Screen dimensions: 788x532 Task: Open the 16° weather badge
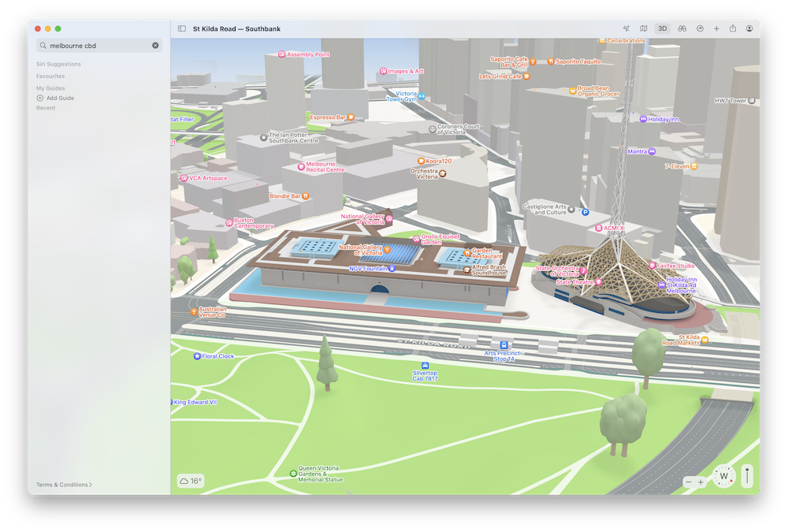191,481
